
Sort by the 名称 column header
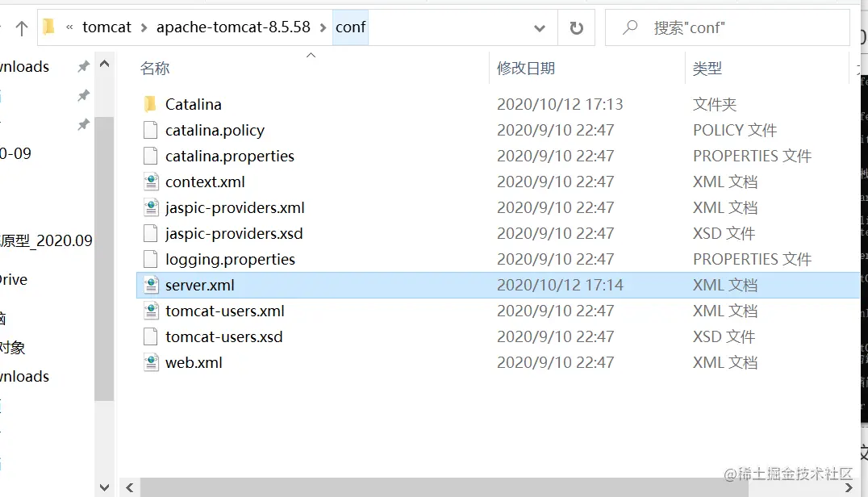(154, 68)
